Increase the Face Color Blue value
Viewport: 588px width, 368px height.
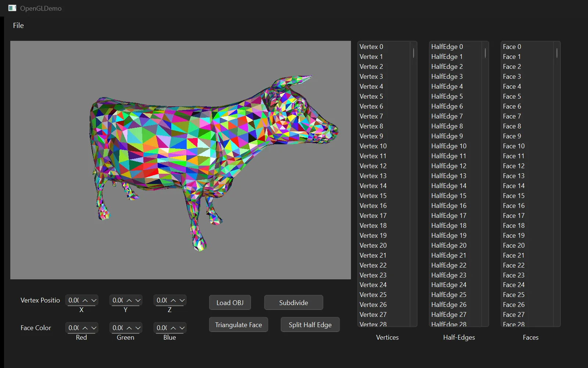173,328
